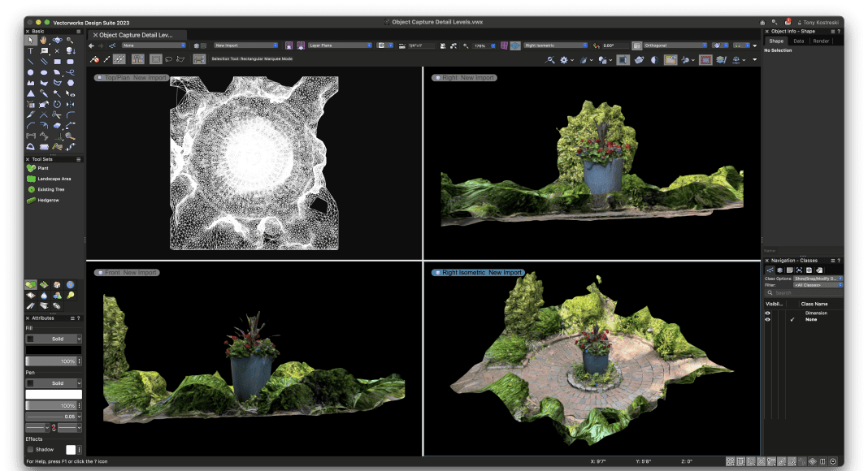Toggle visibility eye for None class
Screen dimensions: 868x471
point(767,320)
